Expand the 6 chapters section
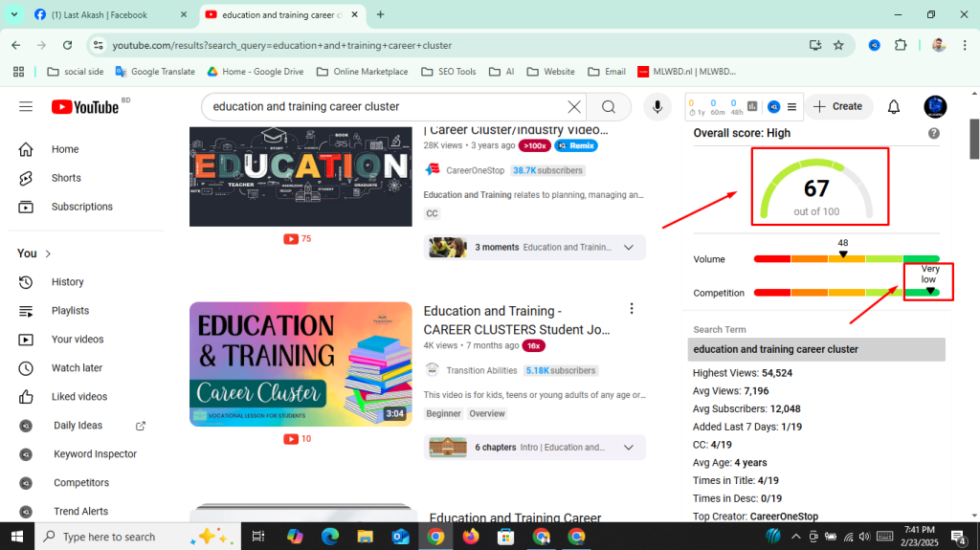This screenshot has height=550, width=980. 629,448
